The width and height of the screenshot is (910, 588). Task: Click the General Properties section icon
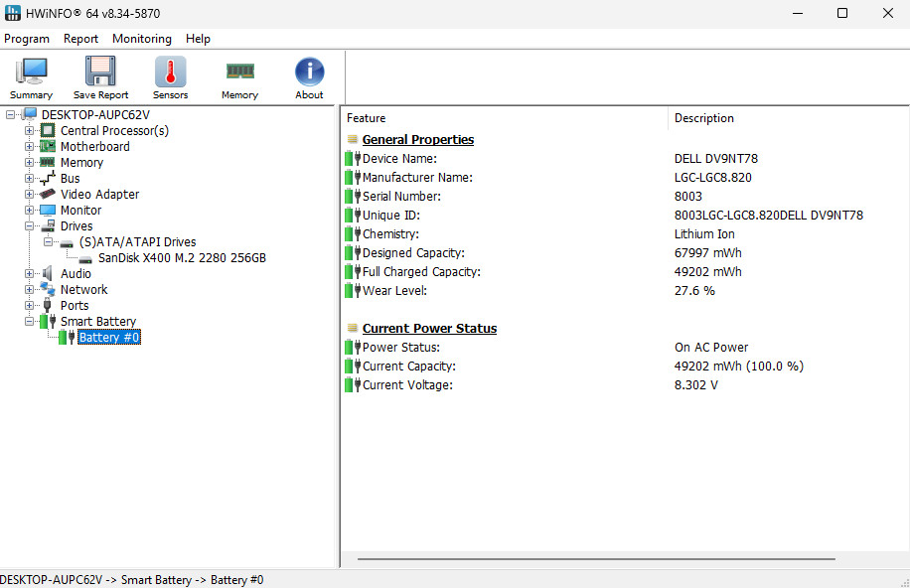click(x=353, y=139)
